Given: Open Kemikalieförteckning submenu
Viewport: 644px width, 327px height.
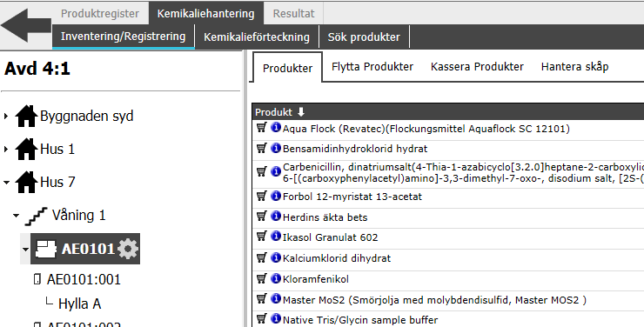Looking at the screenshot, I should point(257,37).
